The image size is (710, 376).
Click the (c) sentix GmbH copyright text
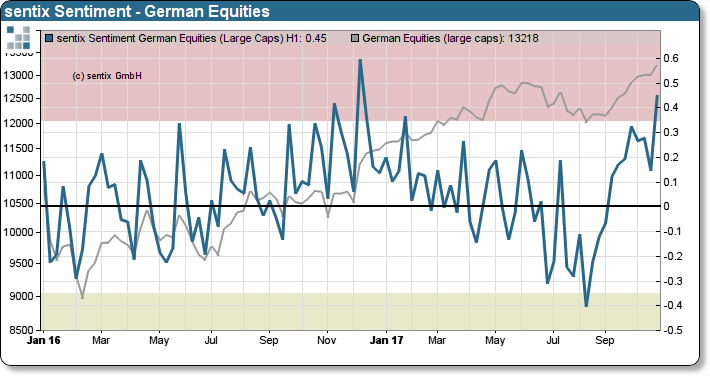(x=107, y=76)
